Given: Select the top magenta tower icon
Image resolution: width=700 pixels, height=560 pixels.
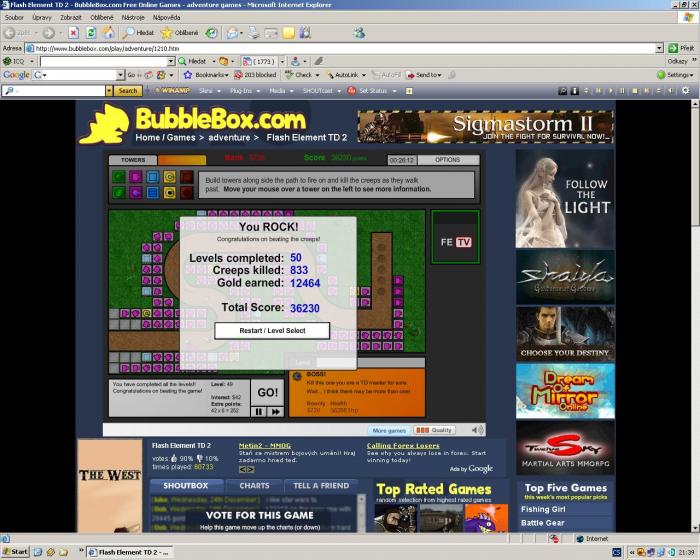Looking at the screenshot, I should tap(136, 177).
